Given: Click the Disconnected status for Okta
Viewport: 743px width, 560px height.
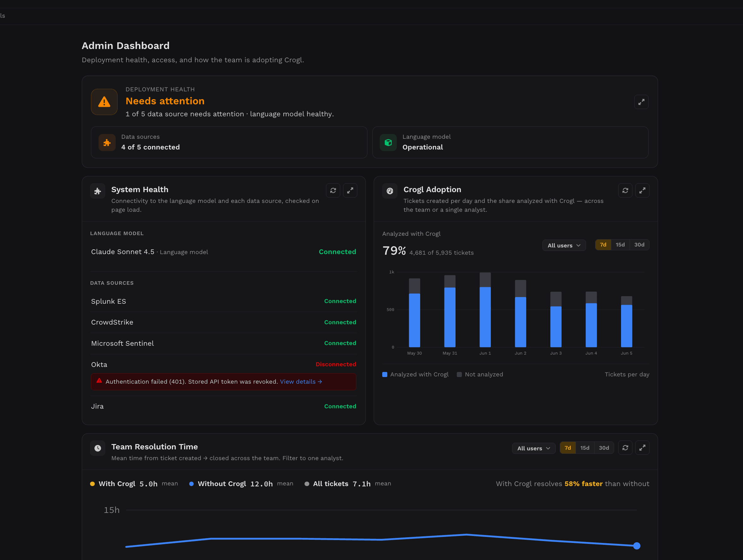Looking at the screenshot, I should click(336, 364).
